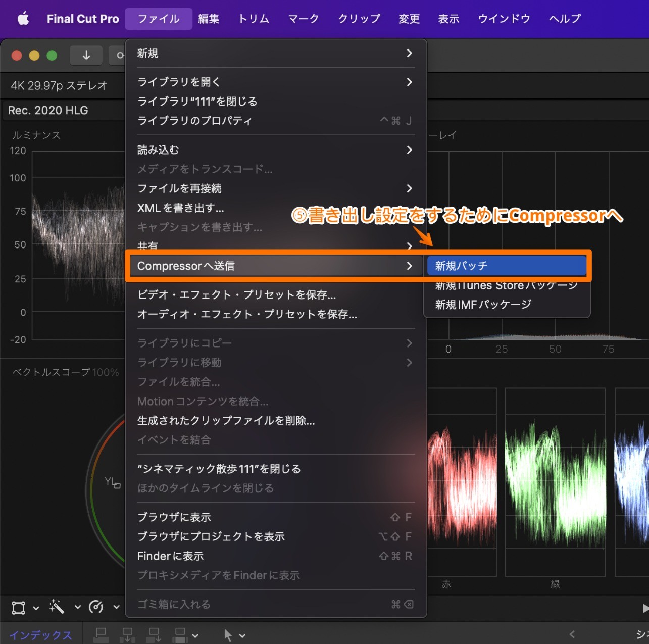Open the tool selector dropdown chevron
The width and height of the screenshot is (649, 644).
pos(242,636)
